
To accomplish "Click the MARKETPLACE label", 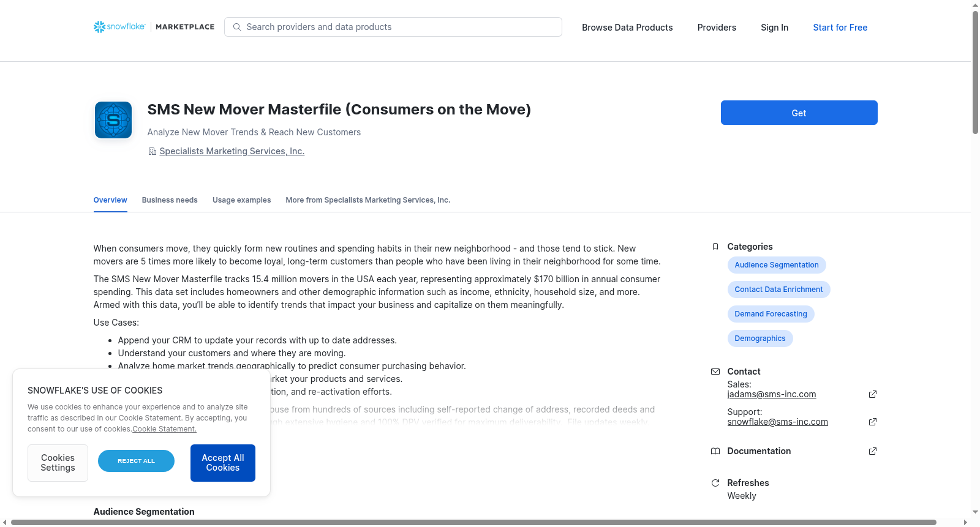I will (x=185, y=27).
